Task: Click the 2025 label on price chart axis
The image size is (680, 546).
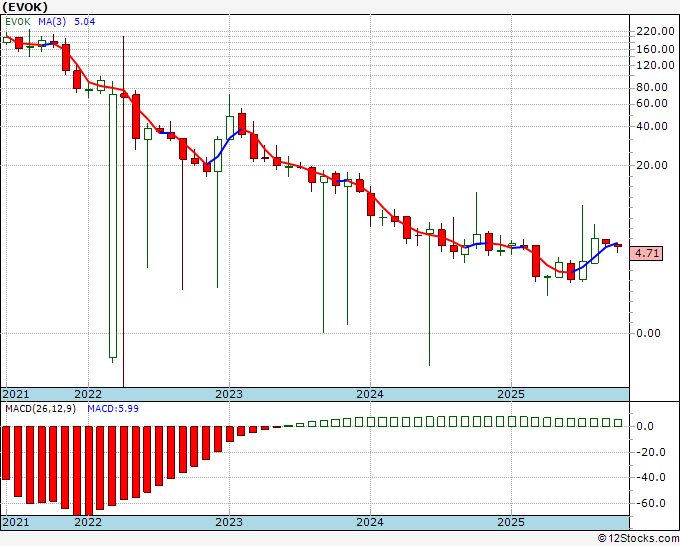Action: (511, 394)
